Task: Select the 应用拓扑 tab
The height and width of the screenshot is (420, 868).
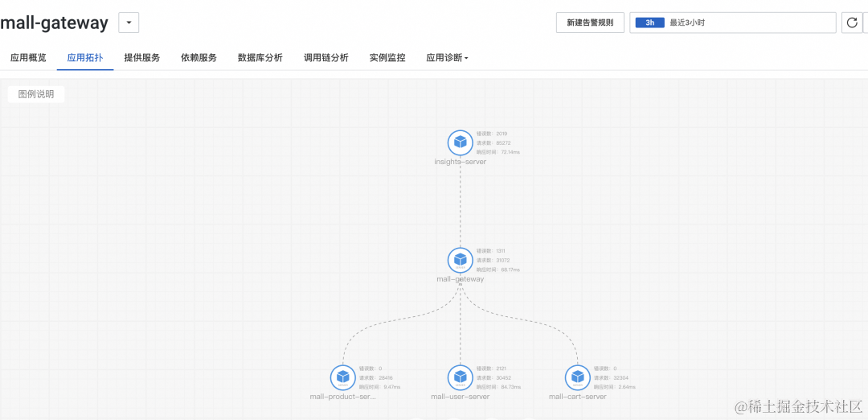Action: pyautogui.click(x=84, y=58)
